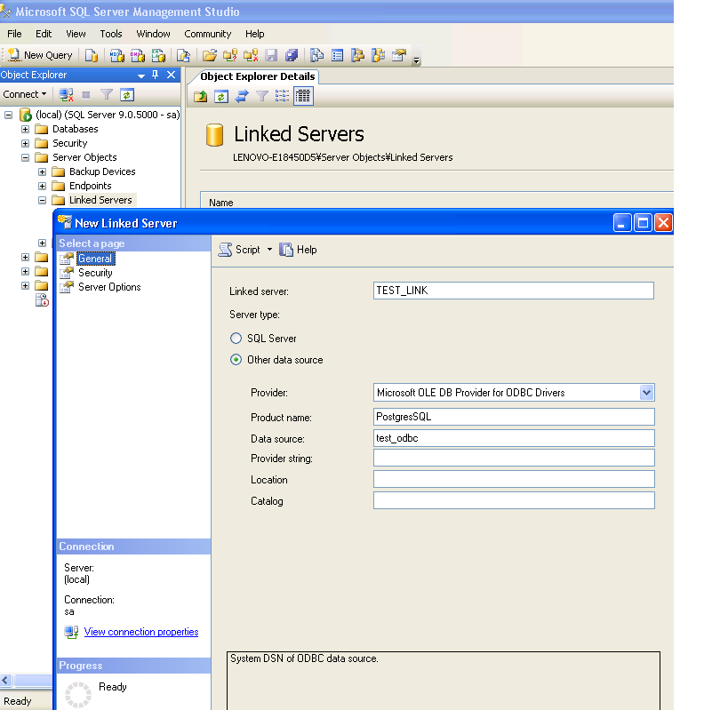728x710 pixels.
Task: Open the File menu
Action: [x=14, y=34]
